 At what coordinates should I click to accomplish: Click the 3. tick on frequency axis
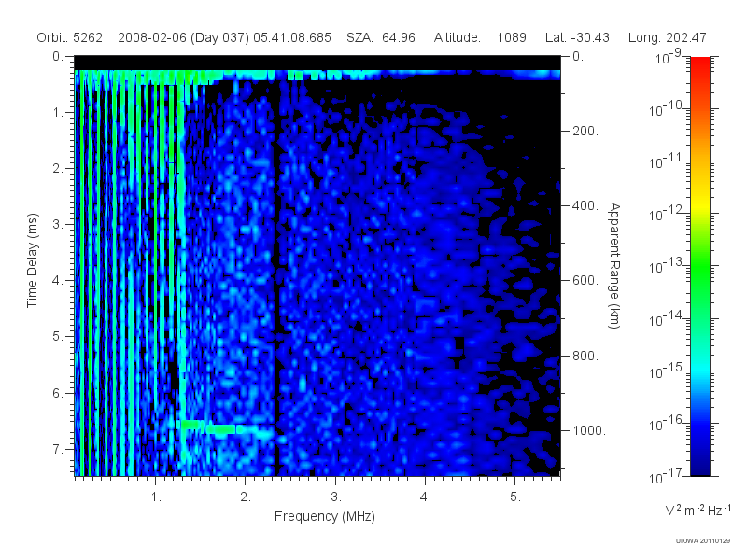(336, 497)
